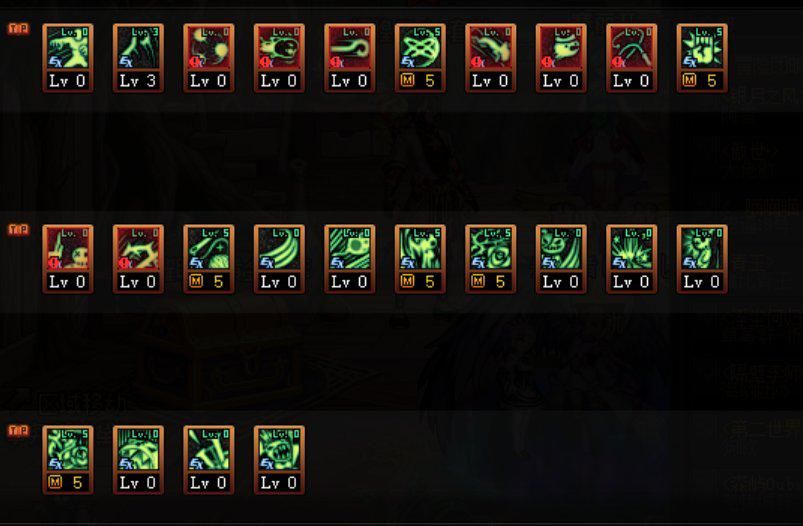Image resolution: width=803 pixels, height=526 pixels.
Task: Select the locked red orbs and crescent skill
Action: (x=209, y=58)
